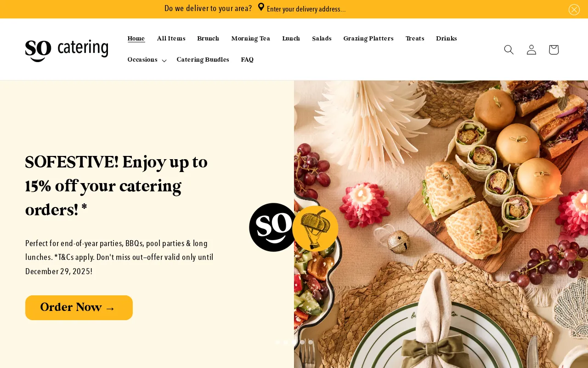Open the account login icon
588x368 pixels.
coord(531,50)
